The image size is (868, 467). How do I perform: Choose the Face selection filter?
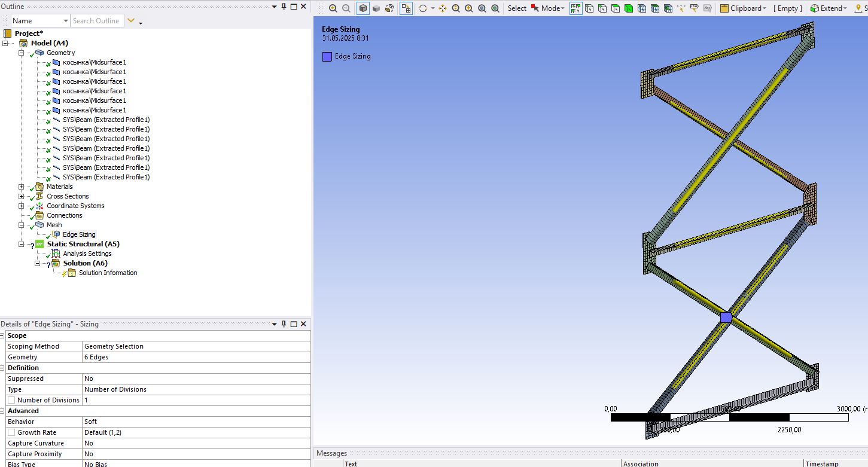[616, 8]
